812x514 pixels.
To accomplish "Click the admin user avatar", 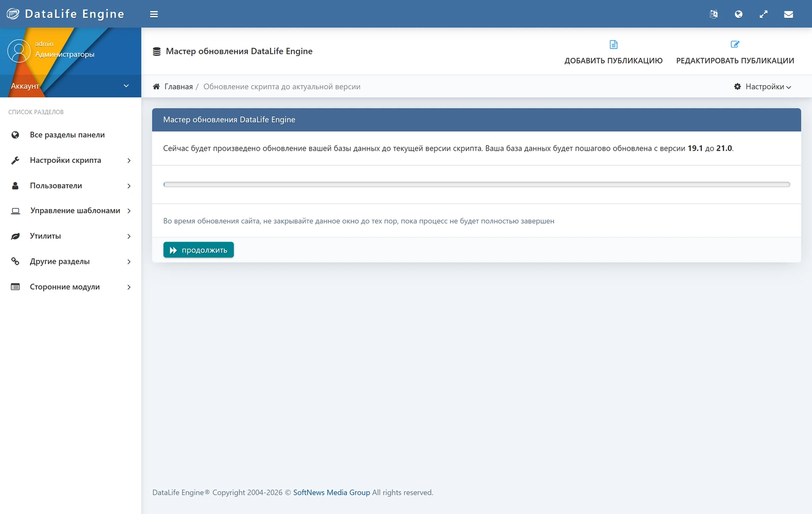I will [x=19, y=51].
